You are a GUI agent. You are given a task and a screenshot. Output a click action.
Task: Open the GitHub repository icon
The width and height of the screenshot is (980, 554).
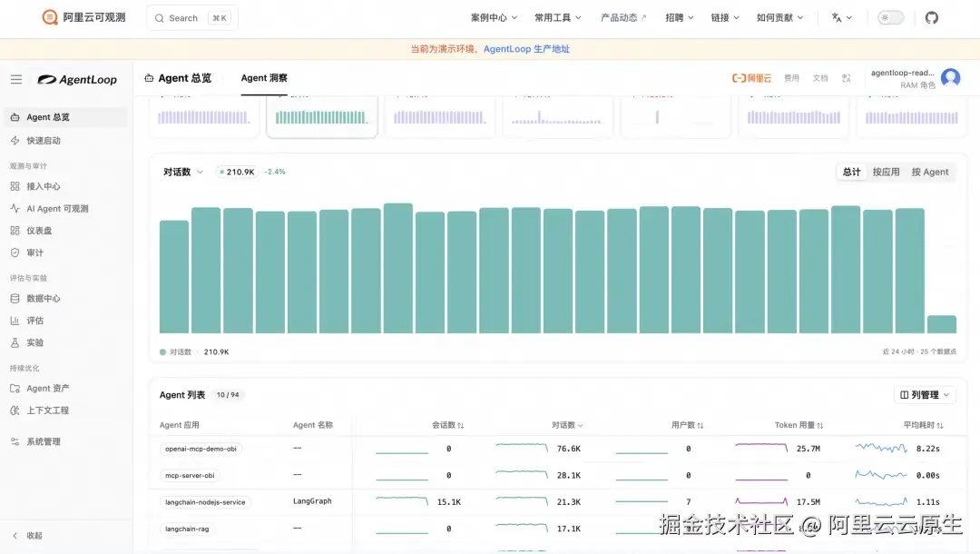(931, 17)
